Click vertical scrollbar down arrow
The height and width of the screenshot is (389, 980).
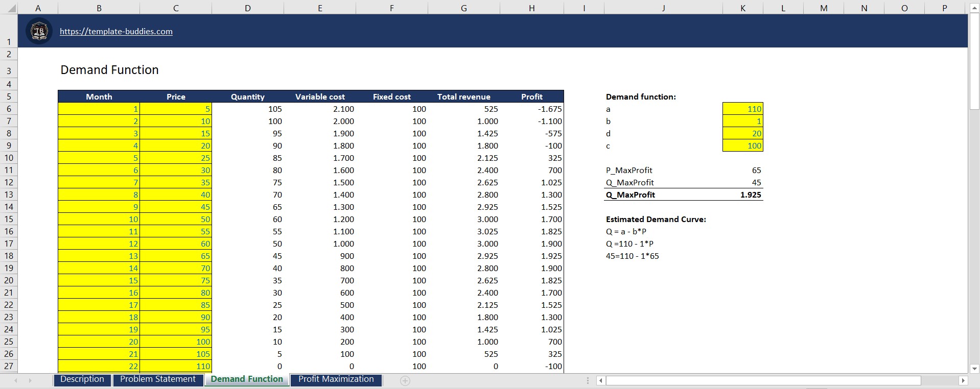pyautogui.click(x=974, y=369)
